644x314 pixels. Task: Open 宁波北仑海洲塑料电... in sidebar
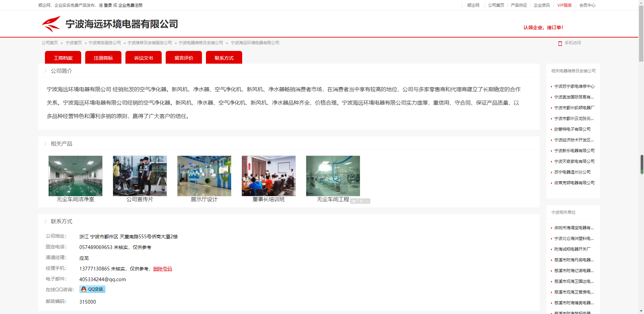point(574,239)
